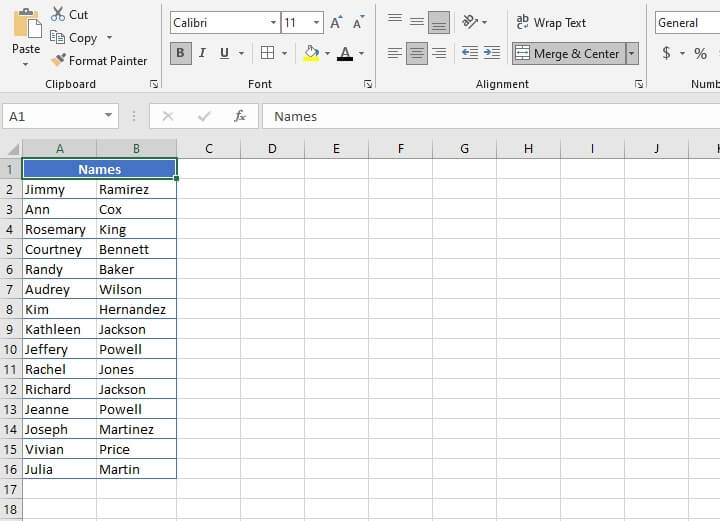Click Insert Function fx icon

pos(240,116)
